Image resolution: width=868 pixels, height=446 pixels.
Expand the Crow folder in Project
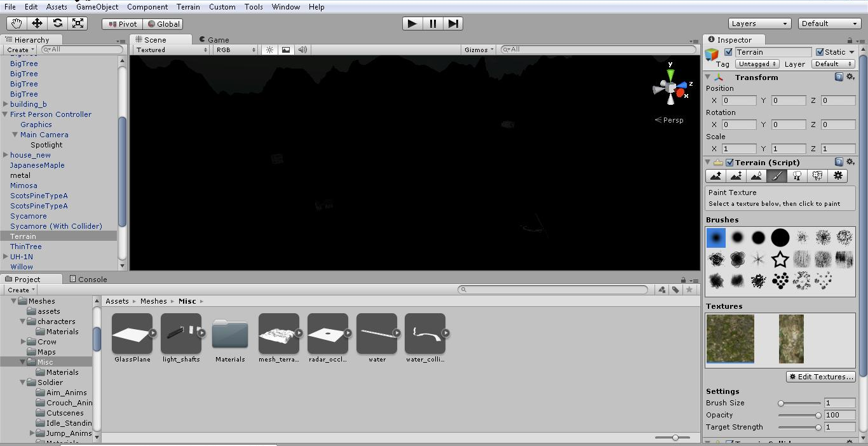click(24, 342)
